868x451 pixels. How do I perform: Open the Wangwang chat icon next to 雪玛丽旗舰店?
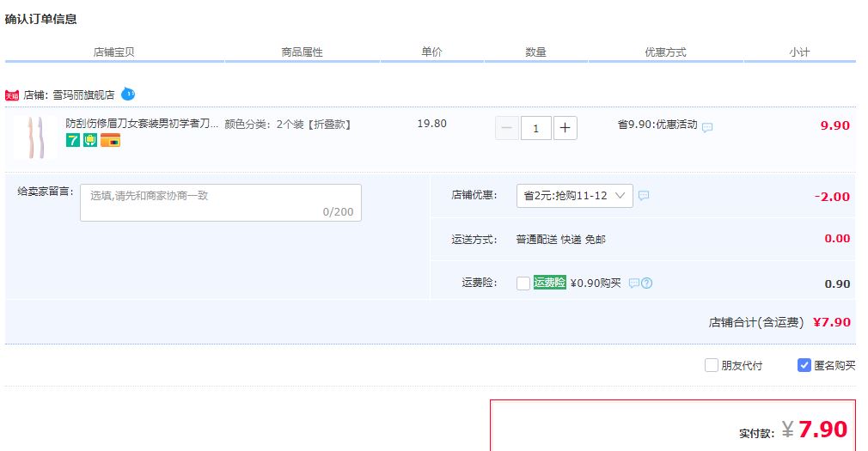(x=128, y=94)
